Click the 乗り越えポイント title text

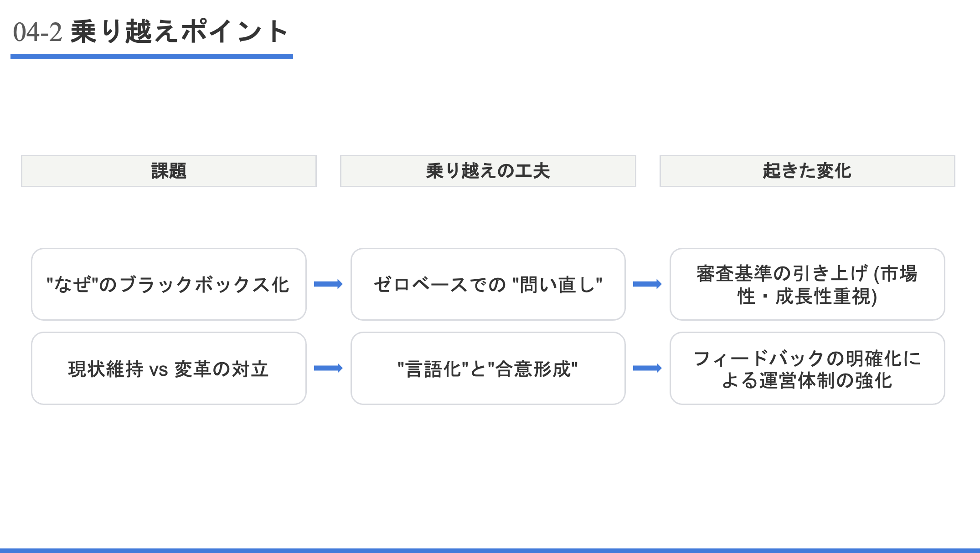[179, 31]
